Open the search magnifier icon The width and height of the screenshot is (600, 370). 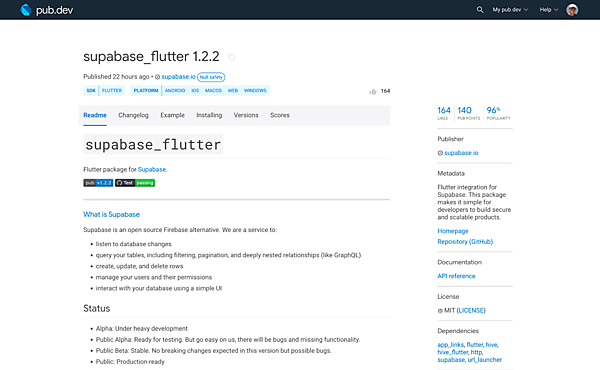tap(480, 10)
